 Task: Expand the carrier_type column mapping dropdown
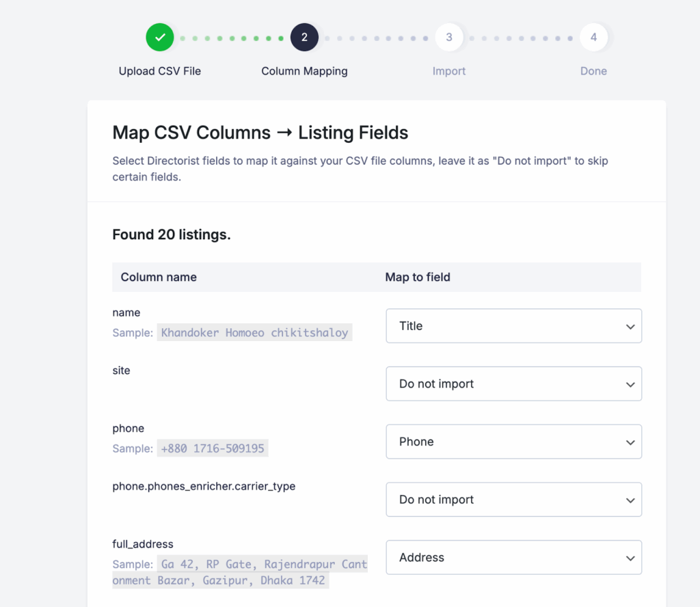click(x=513, y=500)
